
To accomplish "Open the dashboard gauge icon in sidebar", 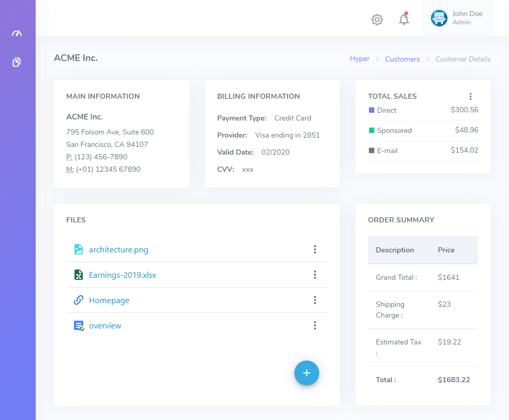I will [17, 34].
